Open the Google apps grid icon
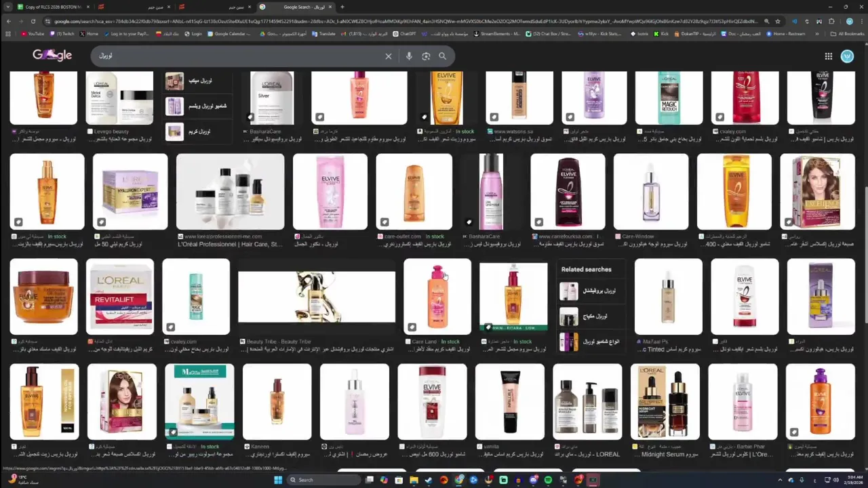868x488 pixels. tap(828, 56)
